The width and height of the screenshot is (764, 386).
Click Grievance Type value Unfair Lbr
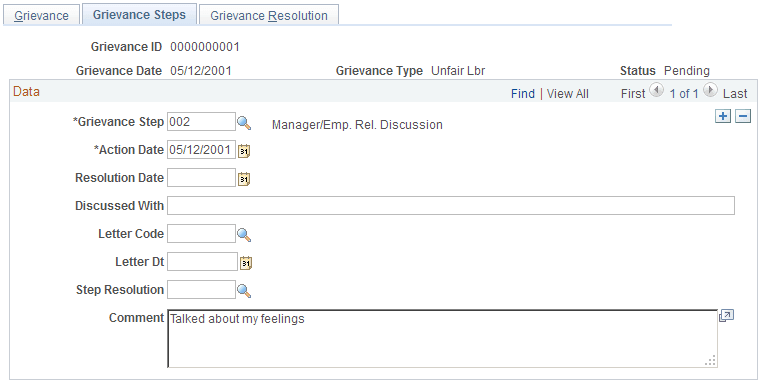(x=458, y=71)
